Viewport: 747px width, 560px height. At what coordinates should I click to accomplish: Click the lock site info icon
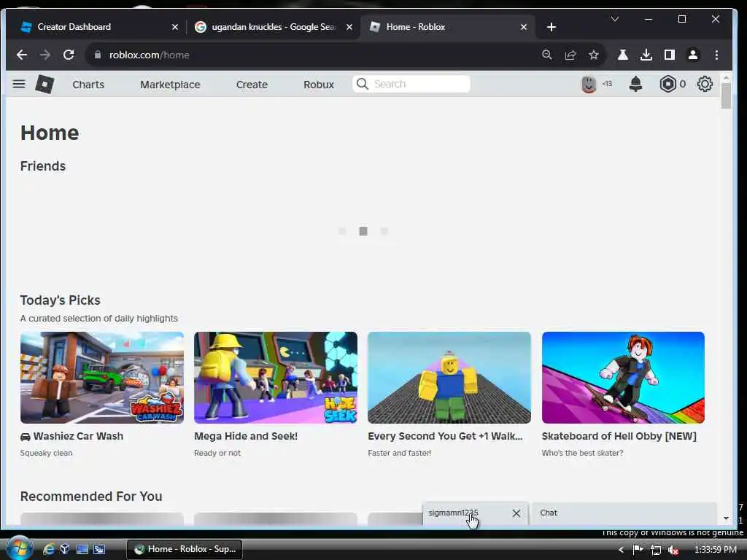click(98, 55)
